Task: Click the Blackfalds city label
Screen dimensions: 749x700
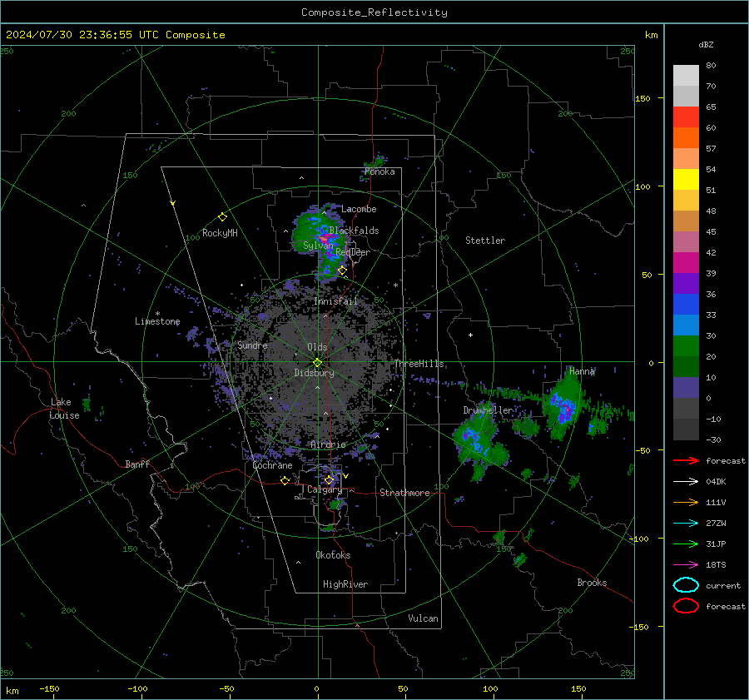Action: point(354,231)
